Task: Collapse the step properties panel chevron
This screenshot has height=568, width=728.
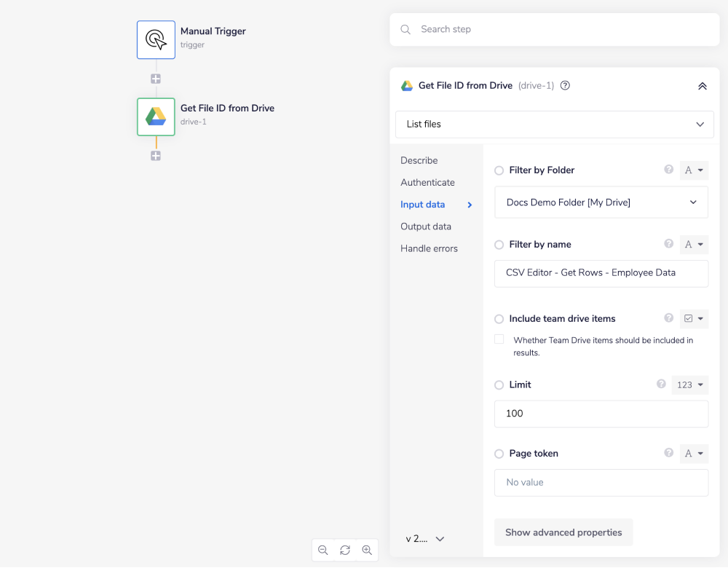Action: (x=702, y=85)
